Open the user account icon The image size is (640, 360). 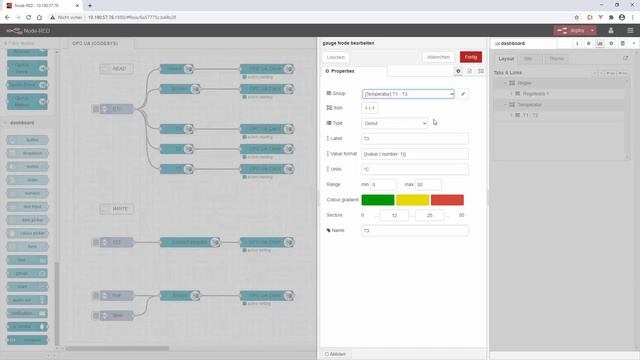tap(611, 31)
